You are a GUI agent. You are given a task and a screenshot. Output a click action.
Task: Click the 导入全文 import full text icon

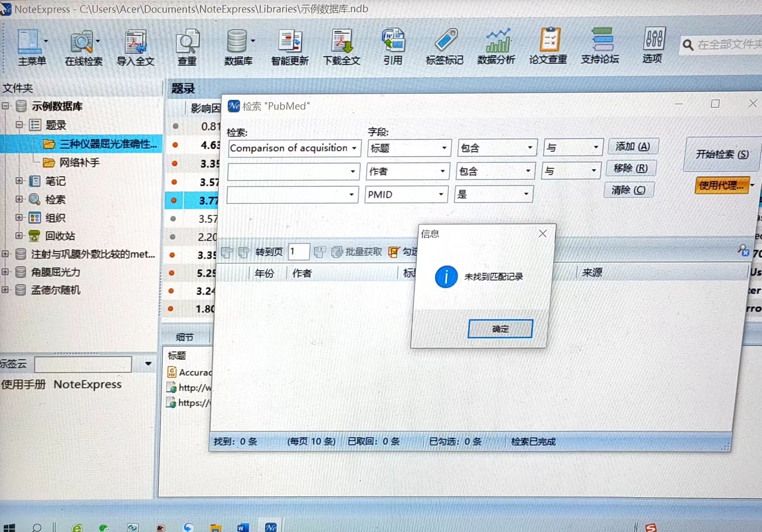(136, 42)
